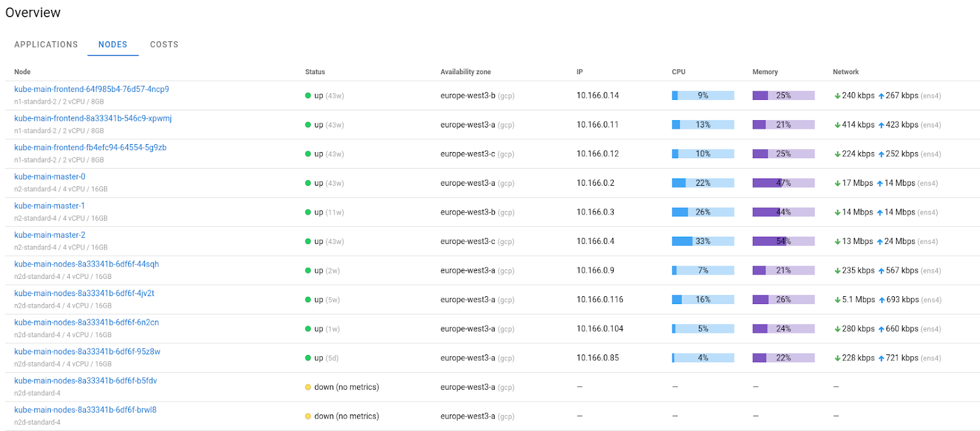This screenshot has height=431, width=980.
Task: Click green status dot for frontend 4ncp9 node
Action: pyautogui.click(x=308, y=96)
